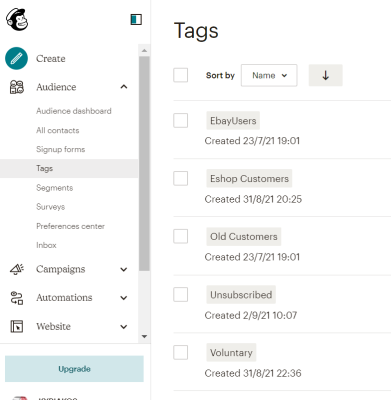Check the Eshop Customers tag checkbox
The image size is (391, 400).
tap(180, 178)
